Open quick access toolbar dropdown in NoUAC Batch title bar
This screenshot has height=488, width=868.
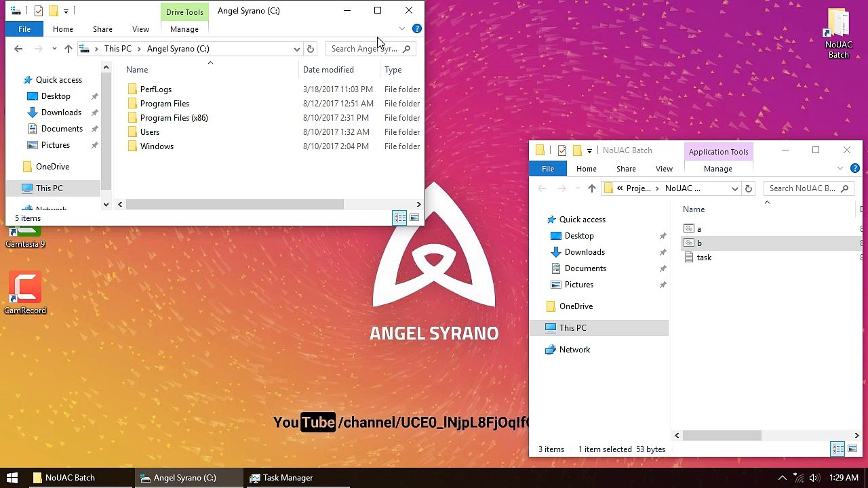589,150
